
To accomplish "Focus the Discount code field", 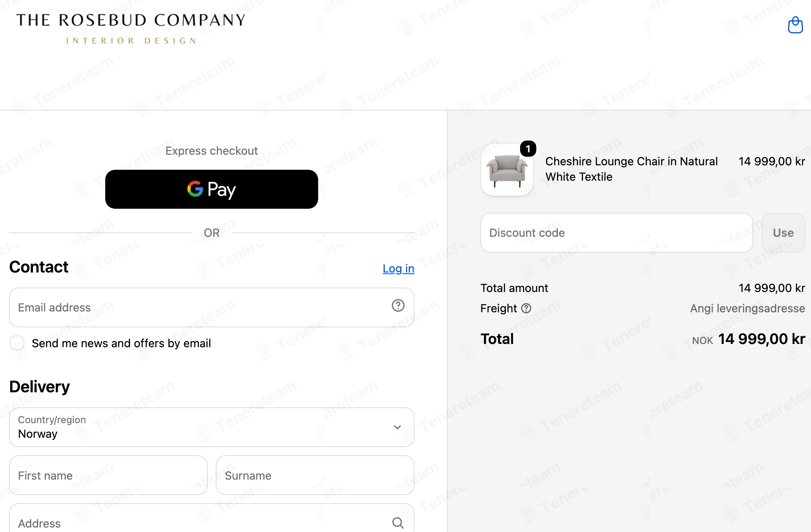I will point(617,233).
